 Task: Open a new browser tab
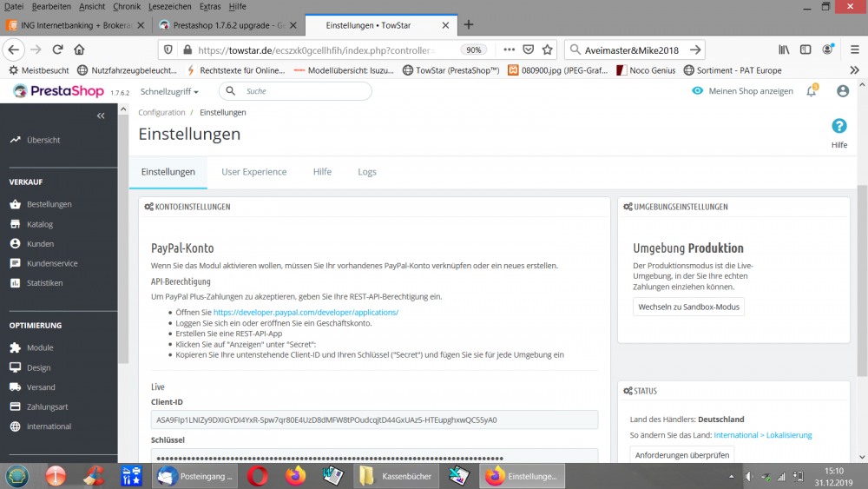pos(469,25)
